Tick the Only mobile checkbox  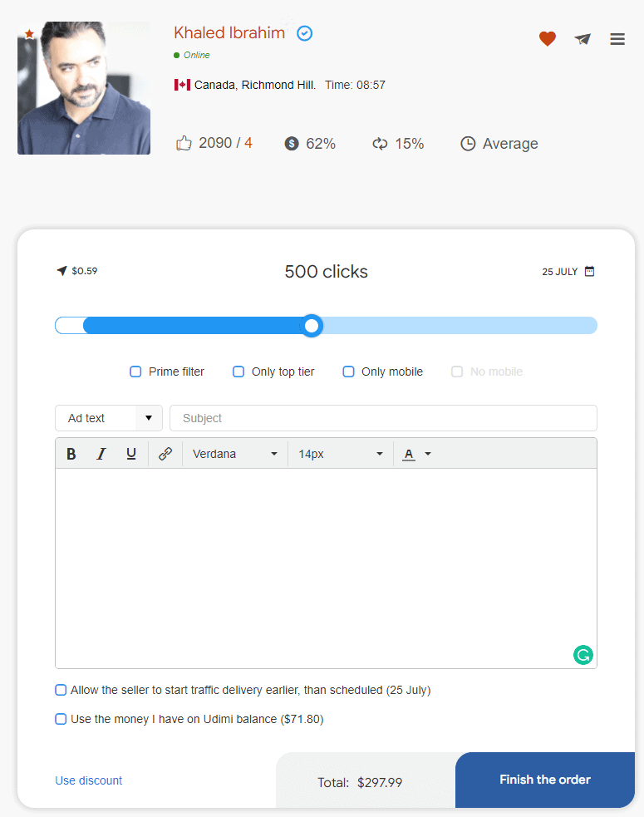(x=348, y=372)
